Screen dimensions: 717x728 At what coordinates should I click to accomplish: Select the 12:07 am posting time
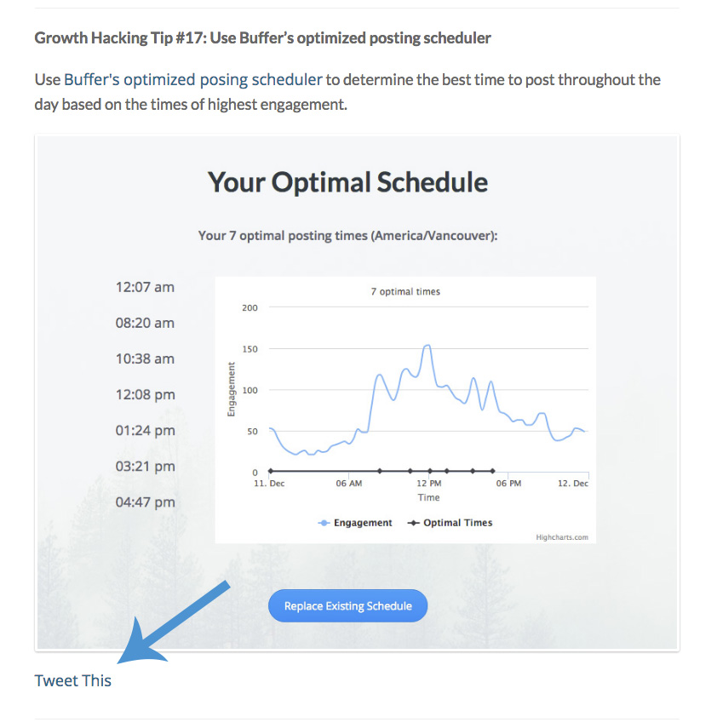pyautogui.click(x=145, y=288)
